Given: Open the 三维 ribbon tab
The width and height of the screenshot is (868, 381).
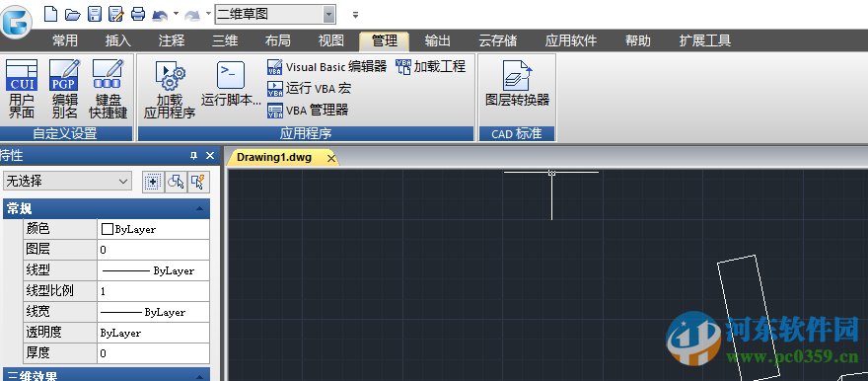Looking at the screenshot, I should (x=225, y=40).
